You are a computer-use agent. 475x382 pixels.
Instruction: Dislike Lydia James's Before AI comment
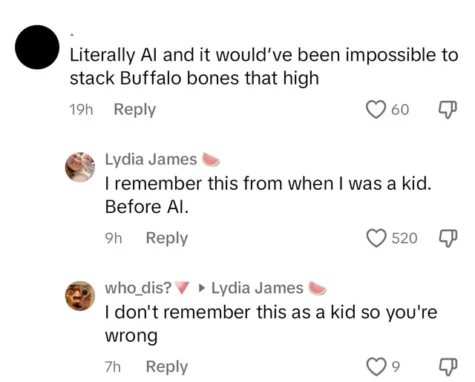[x=447, y=238]
